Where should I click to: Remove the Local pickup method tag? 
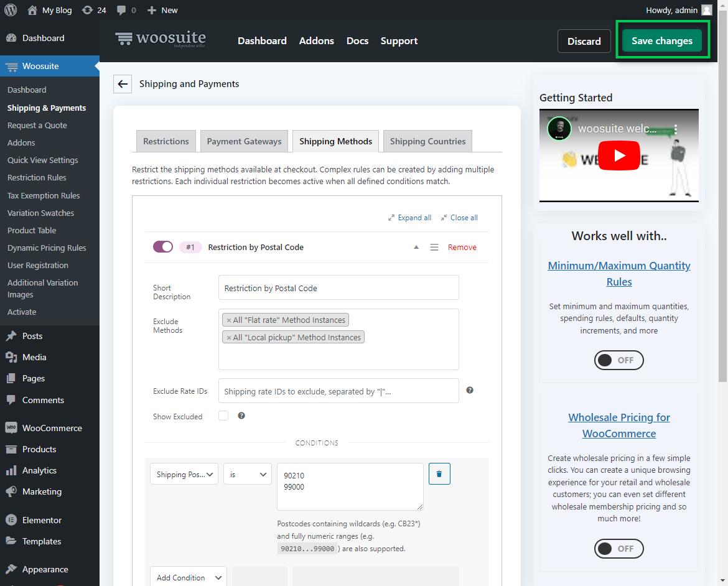click(229, 338)
